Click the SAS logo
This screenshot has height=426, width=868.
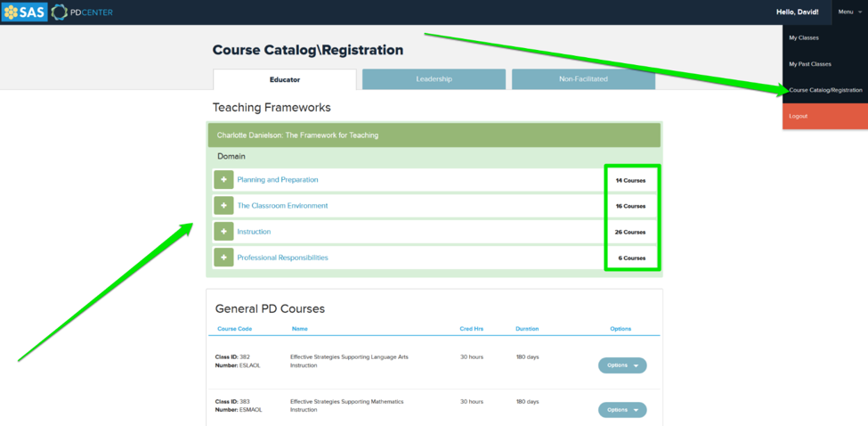(x=24, y=12)
